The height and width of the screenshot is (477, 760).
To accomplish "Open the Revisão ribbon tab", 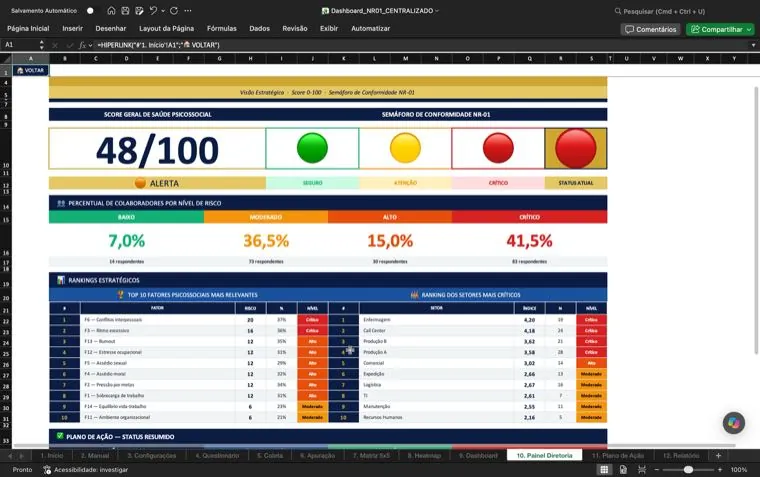I will 295,29.
